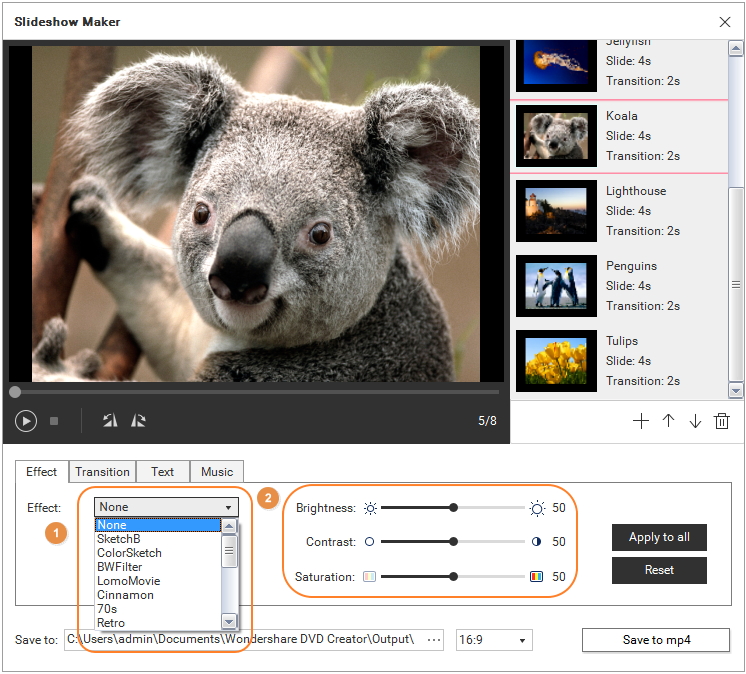746x674 pixels.
Task: Click the Play button under the preview
Action: point(26,421)
